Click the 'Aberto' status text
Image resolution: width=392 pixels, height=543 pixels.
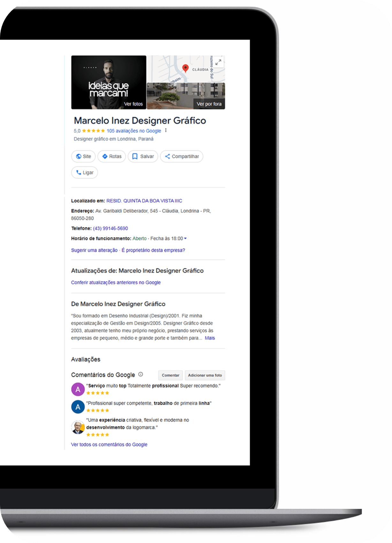(x=139, y=238)
